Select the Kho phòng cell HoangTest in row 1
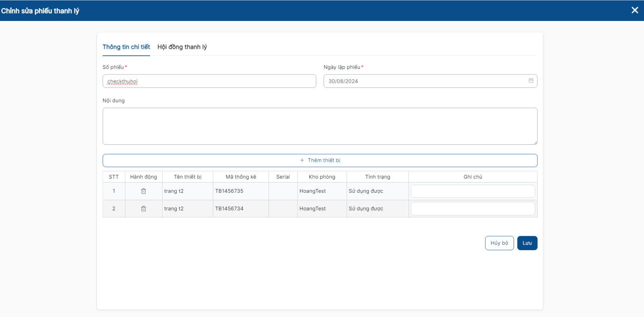The image size is (644, 317). pyautogui.click(x=313, y=191)
